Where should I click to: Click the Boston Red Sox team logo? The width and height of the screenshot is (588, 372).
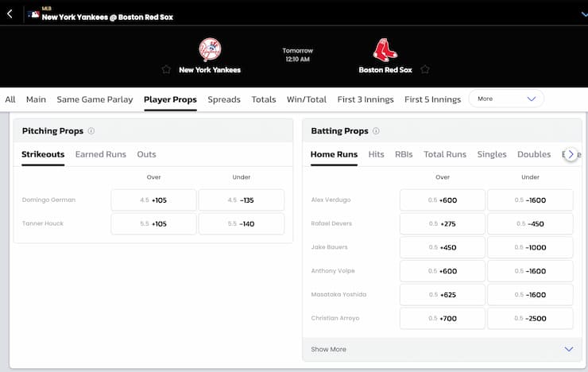pos(385,49)
